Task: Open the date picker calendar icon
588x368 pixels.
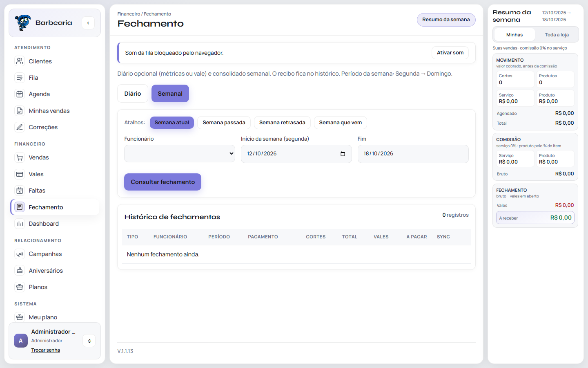Action: point(343,154)
